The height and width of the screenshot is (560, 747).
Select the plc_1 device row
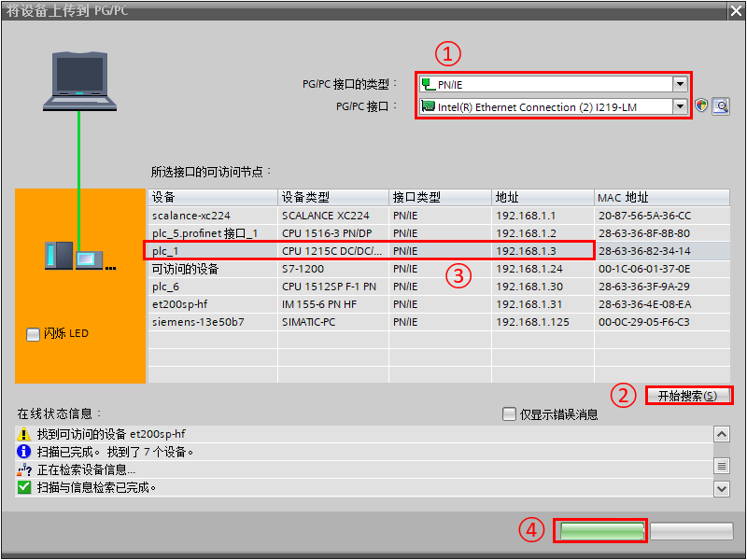[439, 251]
